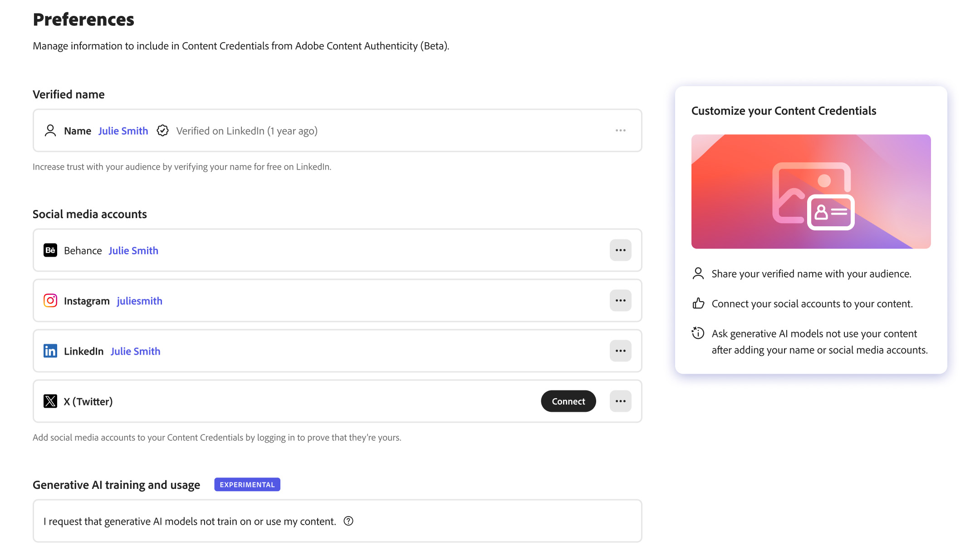
Task: Open the Julie Smith LinkedIn profile link
Action: click(135, 351)
